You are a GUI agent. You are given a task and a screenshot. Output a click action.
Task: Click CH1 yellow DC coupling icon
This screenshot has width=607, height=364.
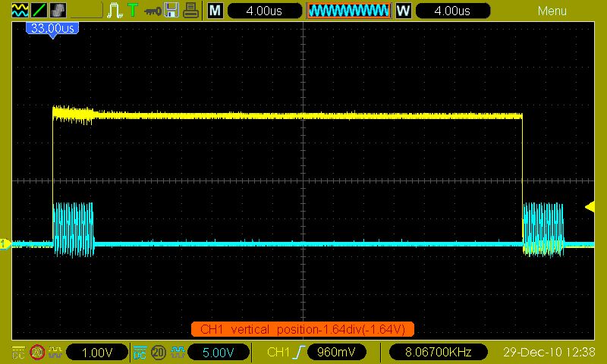coord(18,352)
